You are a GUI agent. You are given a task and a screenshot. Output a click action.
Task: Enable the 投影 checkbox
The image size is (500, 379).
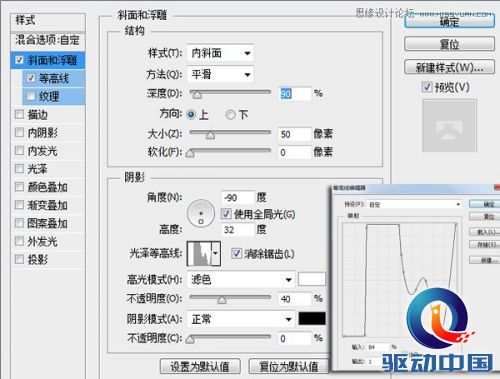[19, 259]
